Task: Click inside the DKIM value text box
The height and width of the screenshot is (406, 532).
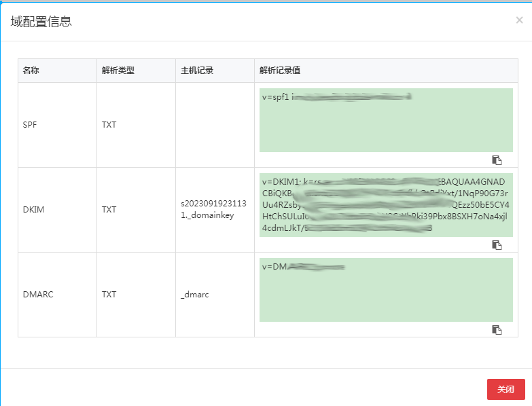Action: click(386, 206)
